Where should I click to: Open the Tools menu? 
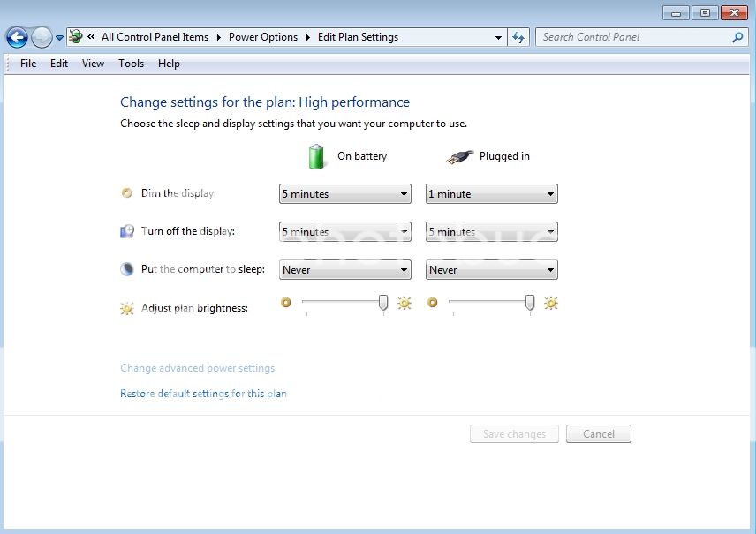[131, 63]
